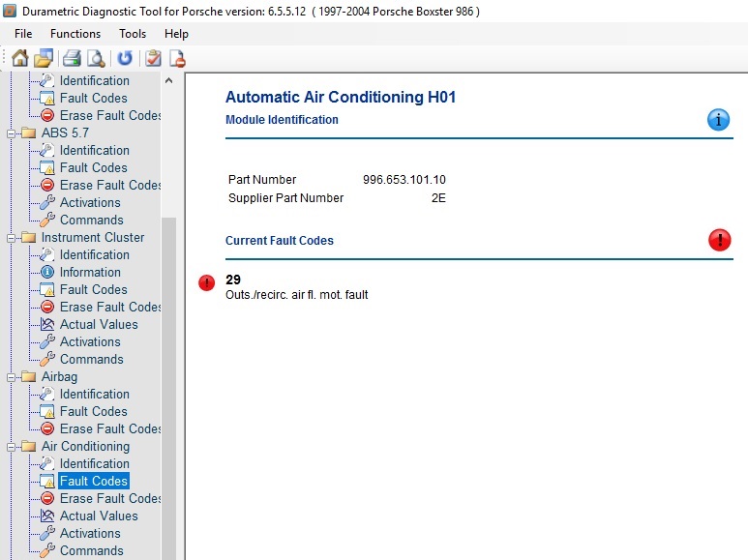Image resolution: width=748 pixels, height=560 pixels.
Task: Open Activations under ABS 5.7
Action: point(90,202)
